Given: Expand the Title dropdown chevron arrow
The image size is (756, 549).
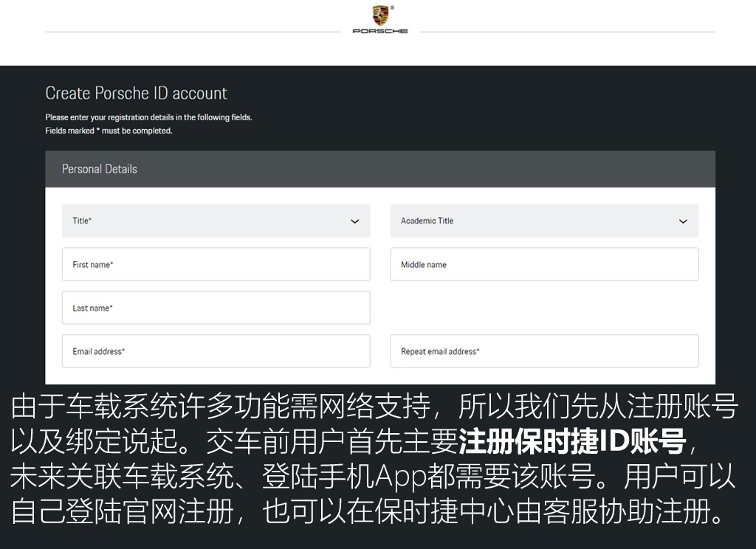Looking at the screenshot, I should (355, 221).
